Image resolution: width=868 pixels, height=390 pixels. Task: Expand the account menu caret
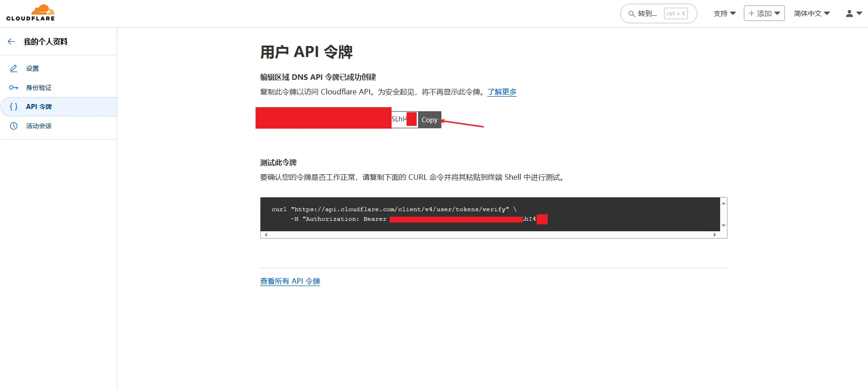click(859, 14)
